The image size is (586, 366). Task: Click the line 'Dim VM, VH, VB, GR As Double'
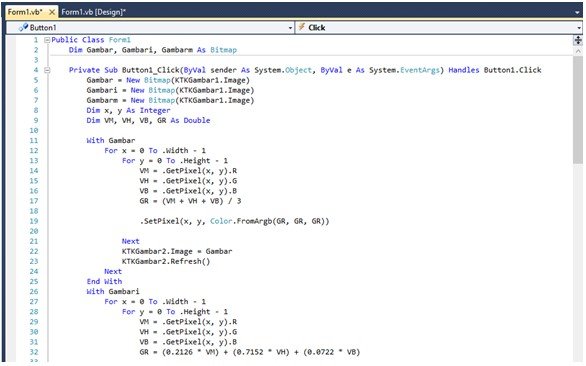point(148,120)
